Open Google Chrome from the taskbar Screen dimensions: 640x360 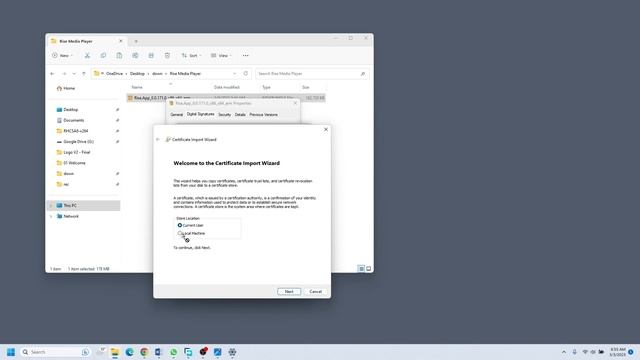point(144,352)
